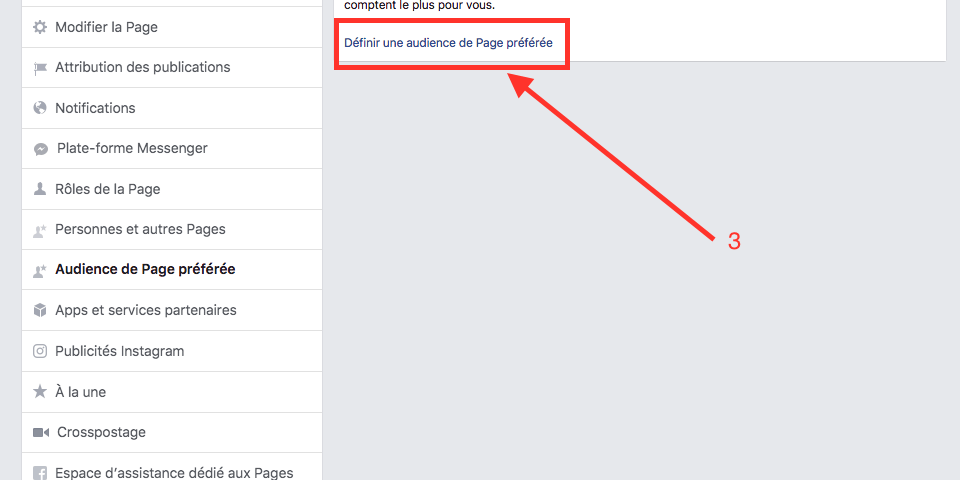Click the star icon beside À la une

(40, 392)
